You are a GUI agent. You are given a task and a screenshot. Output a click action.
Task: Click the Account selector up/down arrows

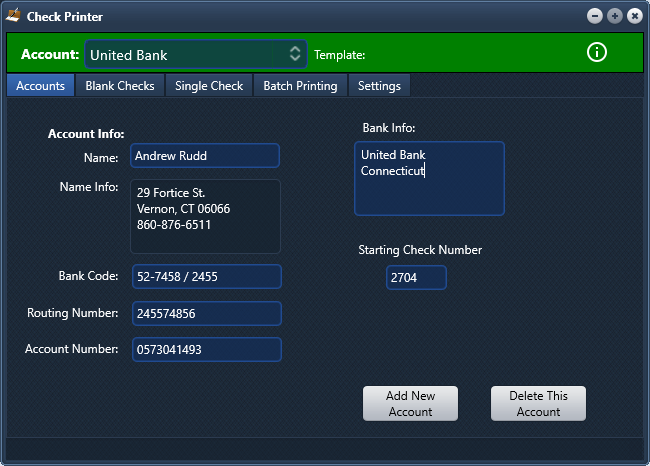point(295,54)
